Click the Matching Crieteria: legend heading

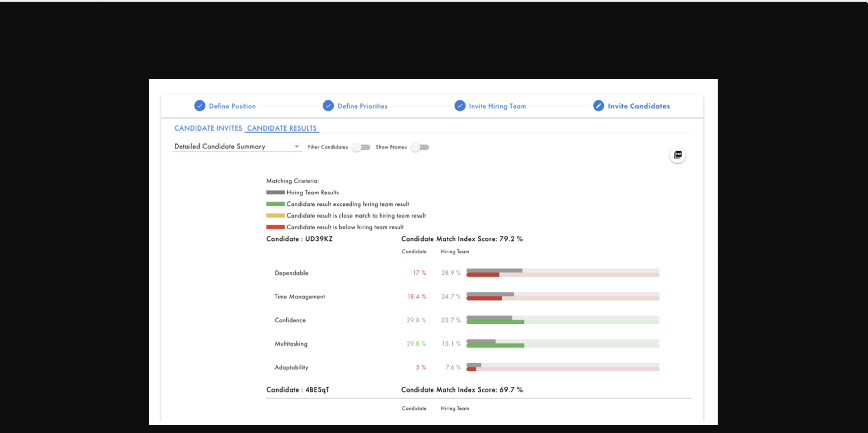(293, 181)
